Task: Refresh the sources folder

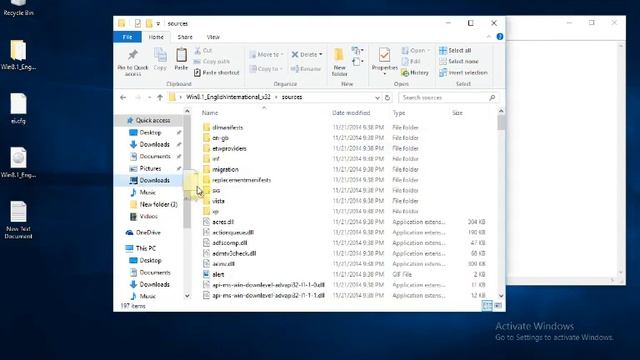Action: coord(387,98)
